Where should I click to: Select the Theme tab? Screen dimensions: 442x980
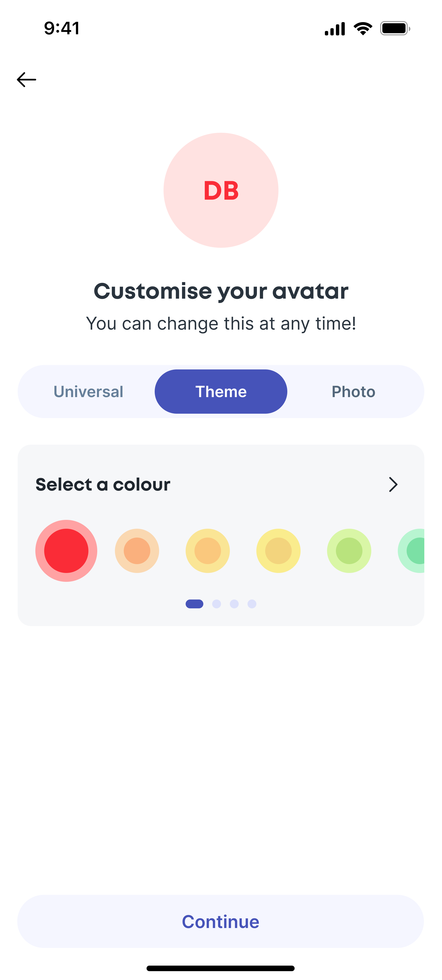[221, 392]
